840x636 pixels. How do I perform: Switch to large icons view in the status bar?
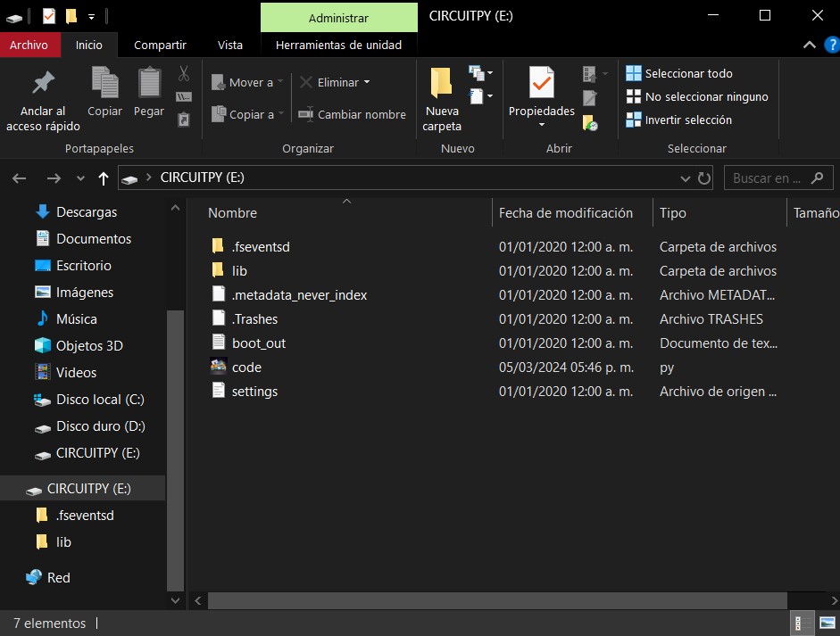click(x=828, y=624)
